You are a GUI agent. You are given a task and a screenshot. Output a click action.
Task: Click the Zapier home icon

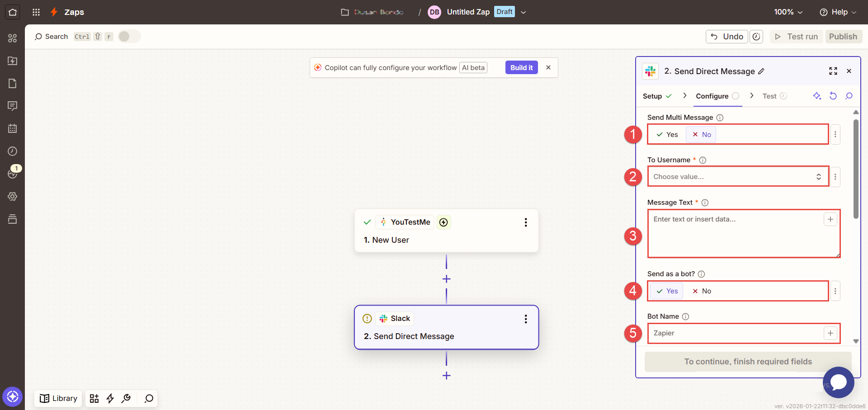tap(13, 12)
